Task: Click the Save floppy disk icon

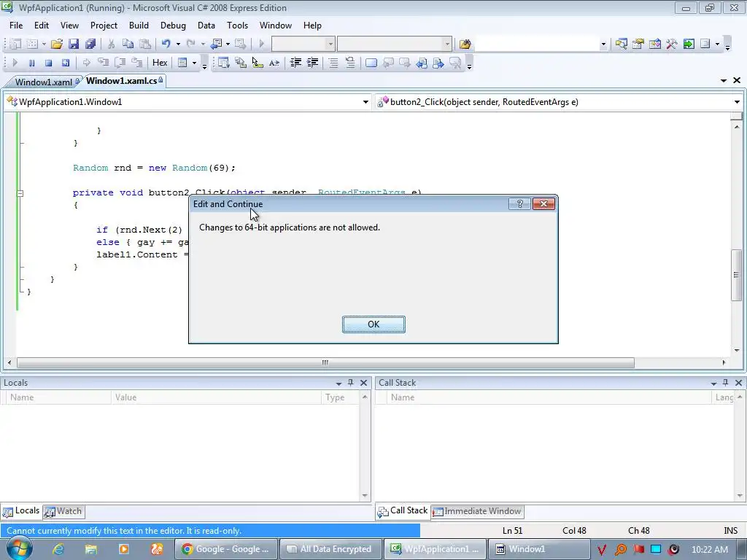Action: tap(74, 44)
